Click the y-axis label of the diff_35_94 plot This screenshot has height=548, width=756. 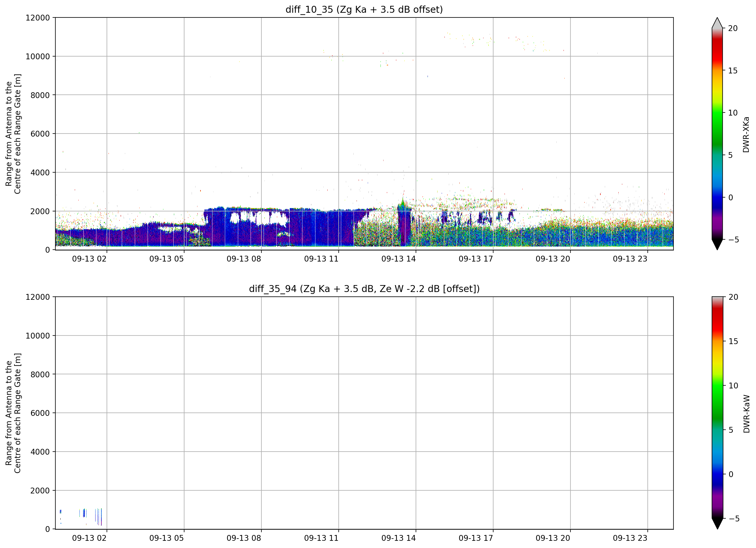(x=13, y=413)
